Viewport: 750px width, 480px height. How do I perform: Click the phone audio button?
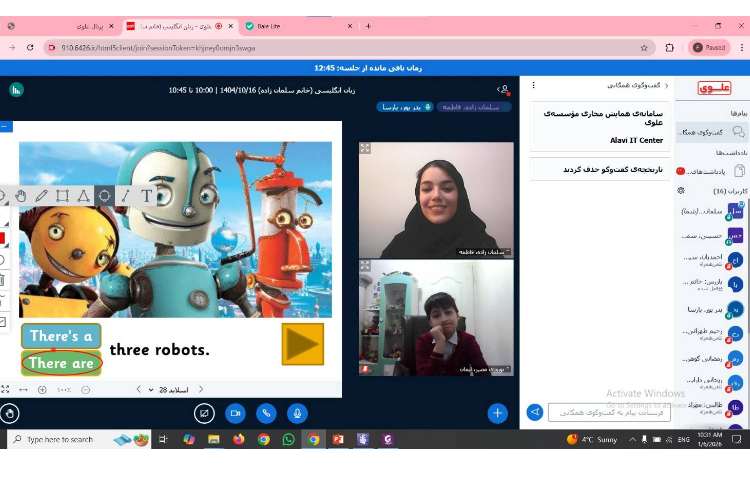(266, 414)
